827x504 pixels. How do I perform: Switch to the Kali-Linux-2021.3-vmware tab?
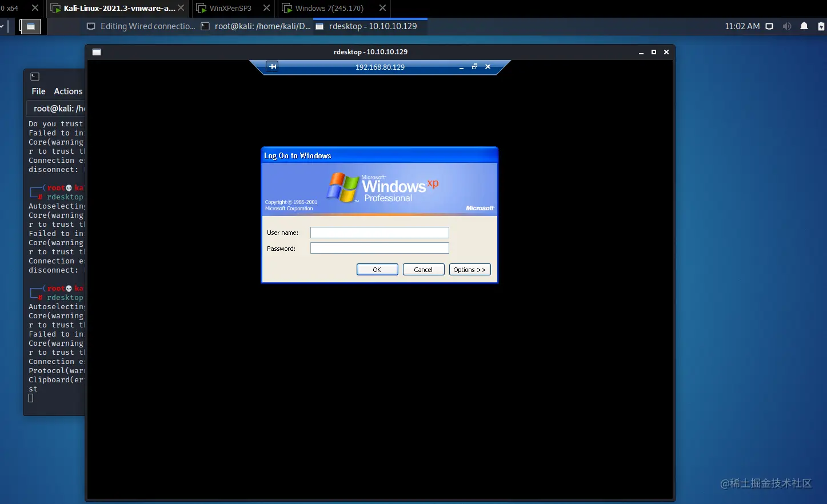[117, 8]
